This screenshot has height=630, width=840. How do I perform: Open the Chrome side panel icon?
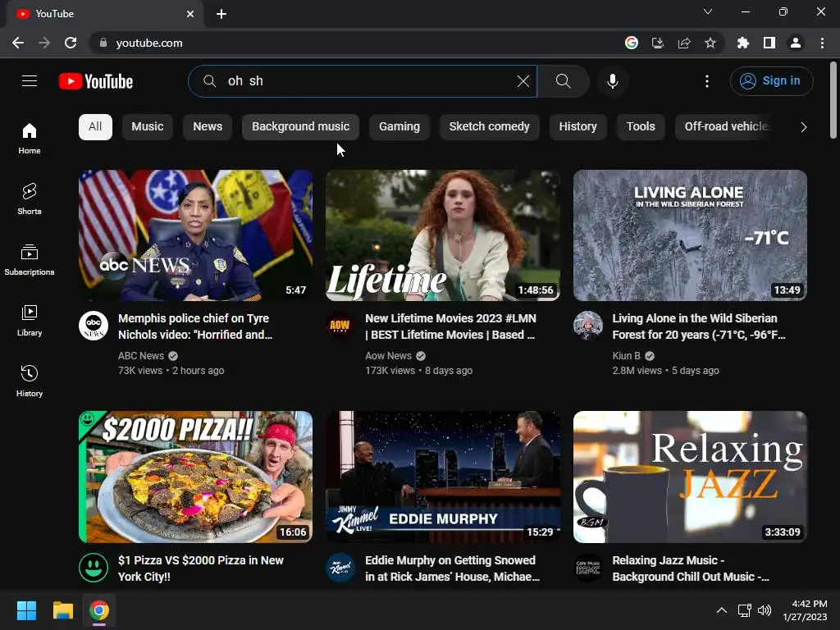tap(769, 43)
